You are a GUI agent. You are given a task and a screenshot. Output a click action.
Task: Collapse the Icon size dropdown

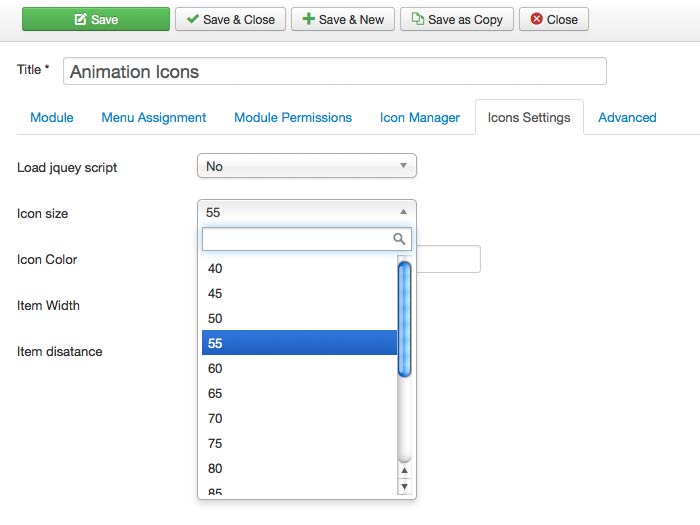coord(306,212)
